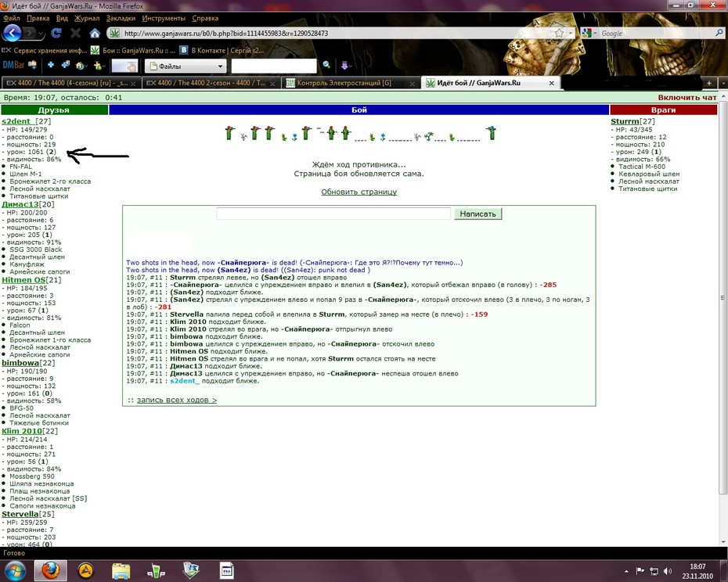Switch to tab 4400 / The 4400 (4-сезона)
Viewport: 728px width, 582px height.
coord(70,83)
